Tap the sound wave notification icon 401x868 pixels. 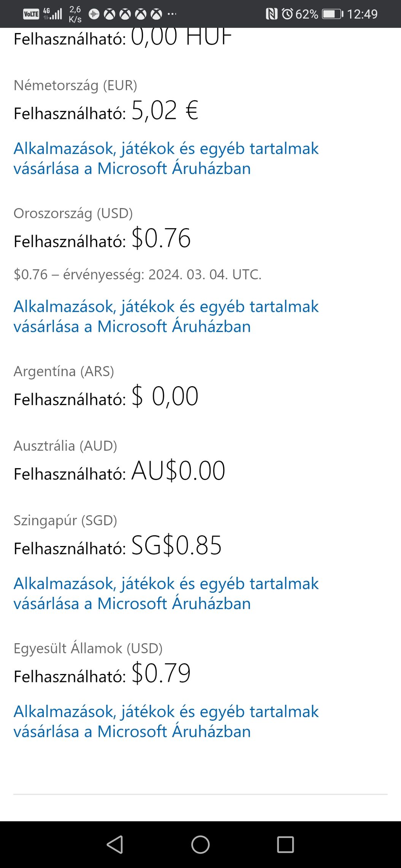click(94, 14)
